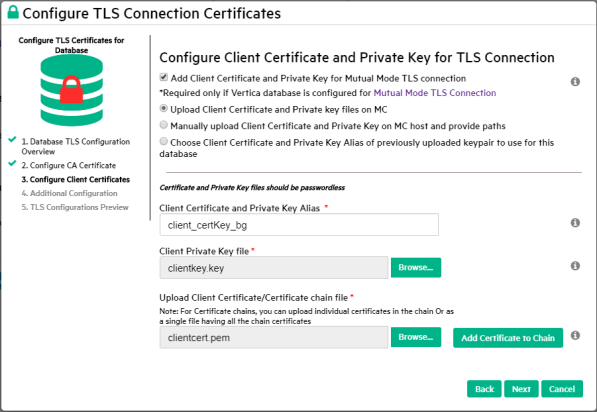Choose previously uploaded keypair Alias radio option
The width and height of the screenshot is (597, 412).
(x=163, y=141)
